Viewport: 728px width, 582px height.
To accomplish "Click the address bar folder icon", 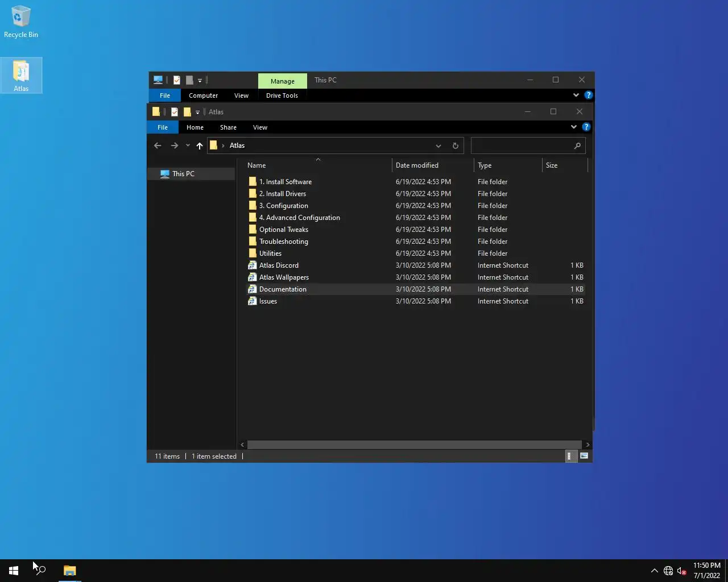I will (214, 145).
